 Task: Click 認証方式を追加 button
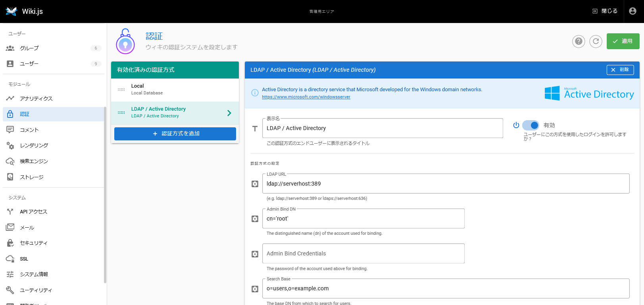pyautogui.click(x=175, y=134)
